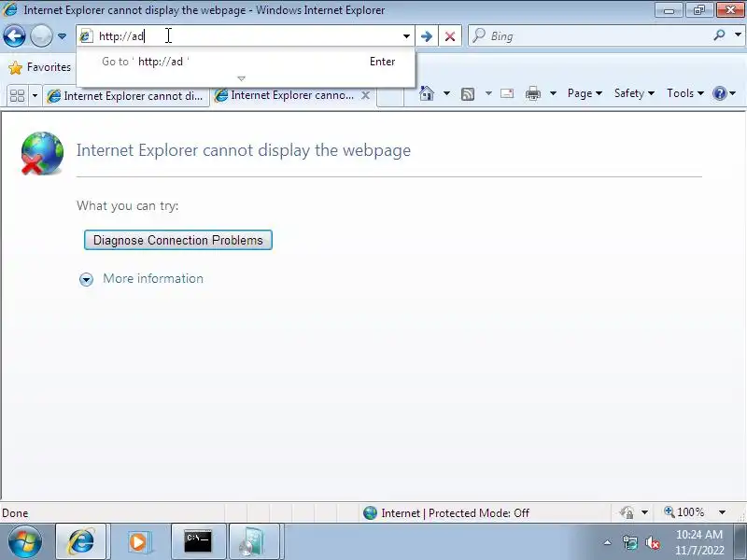The width and height of the screenshot is (747, 560).
Task: Open a new blank tab button
Action: (x=390, y=97)
